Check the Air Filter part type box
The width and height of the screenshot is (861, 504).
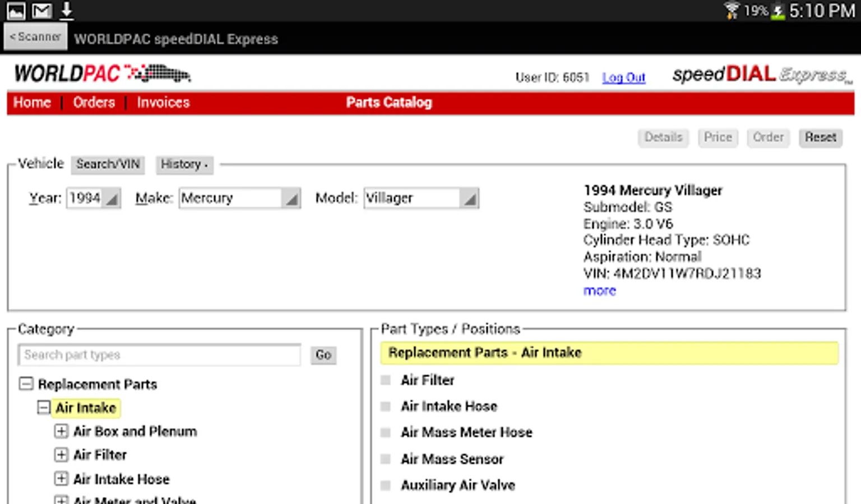point(386,380)
